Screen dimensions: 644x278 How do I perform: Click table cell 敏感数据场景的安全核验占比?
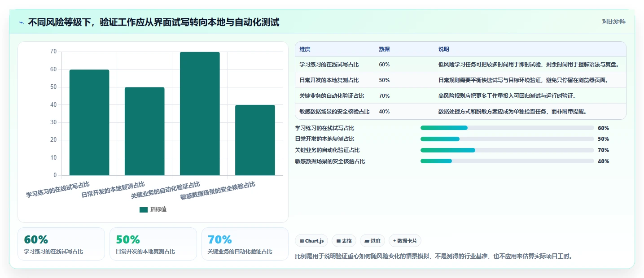pos(334,112)
